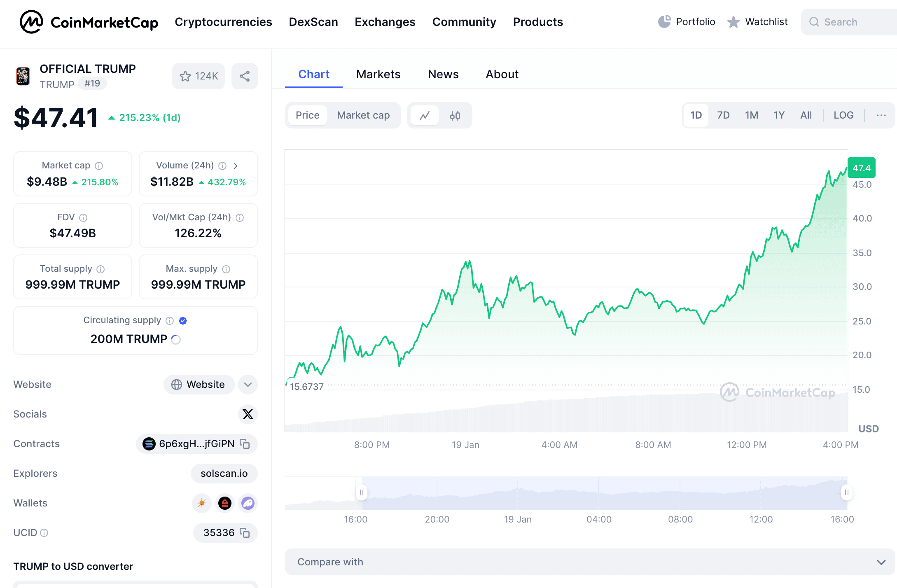Open the Portfolio page
Viewport: 897px width, 588px height.
(686, 22)
